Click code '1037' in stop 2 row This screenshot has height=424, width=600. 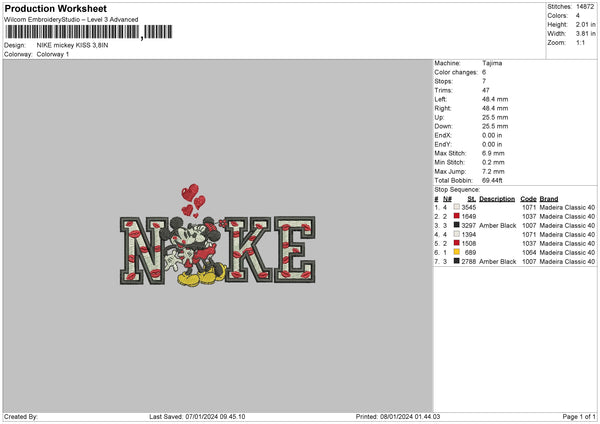529,217
